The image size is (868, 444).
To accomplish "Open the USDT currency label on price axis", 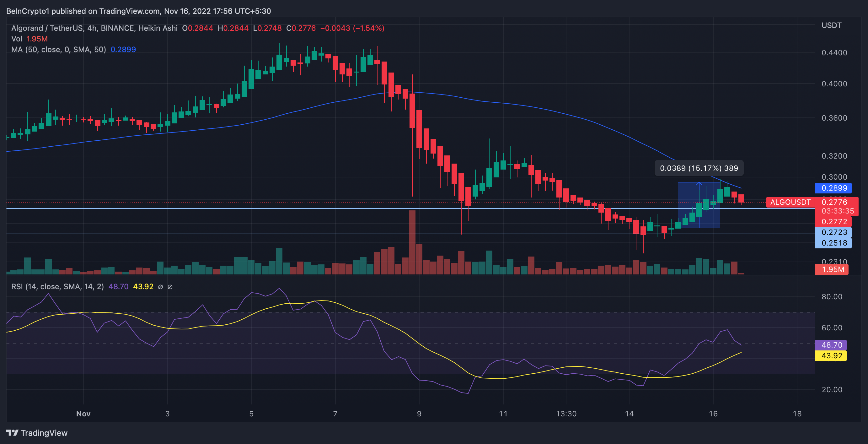I will click(831, 25).
